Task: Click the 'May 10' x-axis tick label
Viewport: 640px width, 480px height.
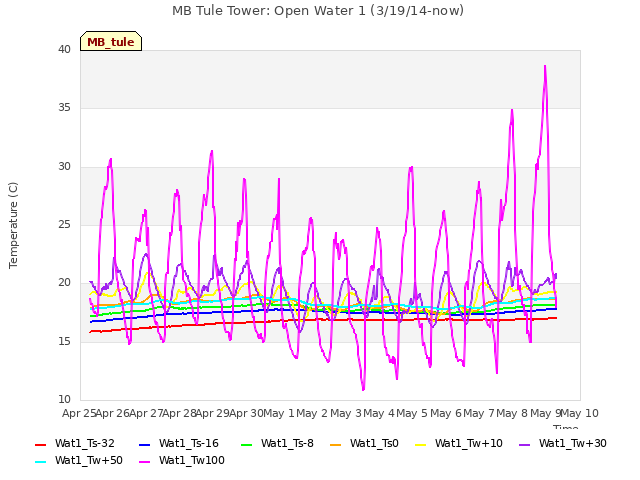Action: pyautogui.click(x=580, y=413)
